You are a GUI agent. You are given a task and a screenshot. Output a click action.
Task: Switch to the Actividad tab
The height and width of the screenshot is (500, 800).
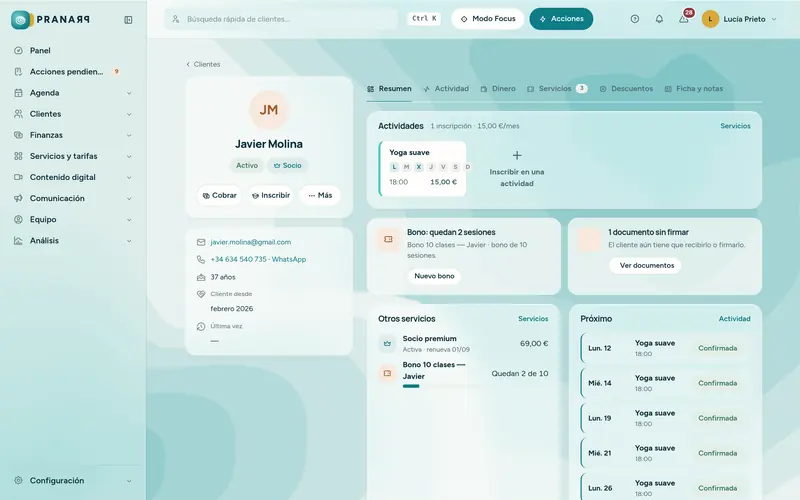point(446,89)
